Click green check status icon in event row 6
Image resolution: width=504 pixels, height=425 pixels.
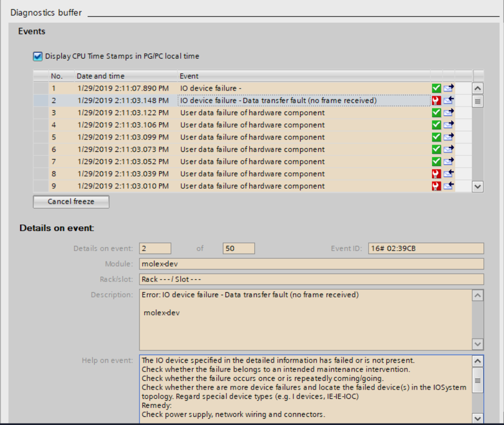click(x=436, y=149)
